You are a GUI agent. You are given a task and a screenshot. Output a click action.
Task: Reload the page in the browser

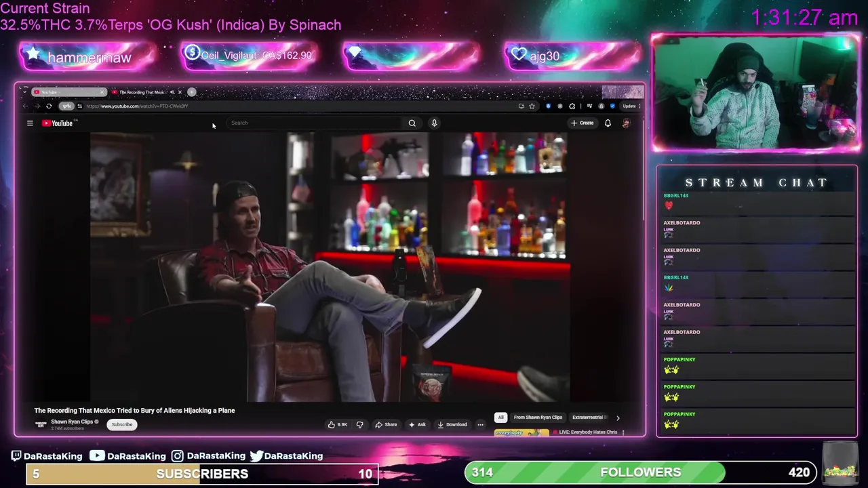coord(49,106)
